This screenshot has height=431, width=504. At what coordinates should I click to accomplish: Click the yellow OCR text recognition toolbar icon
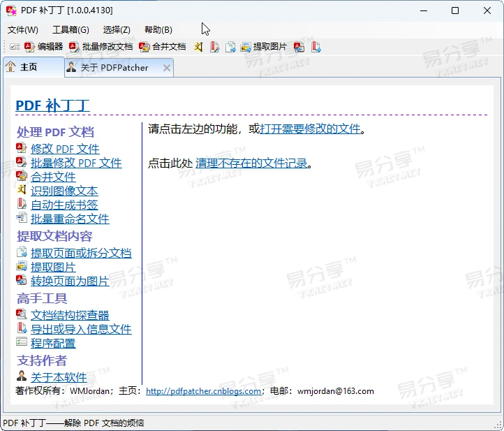(x=198, y=48)
